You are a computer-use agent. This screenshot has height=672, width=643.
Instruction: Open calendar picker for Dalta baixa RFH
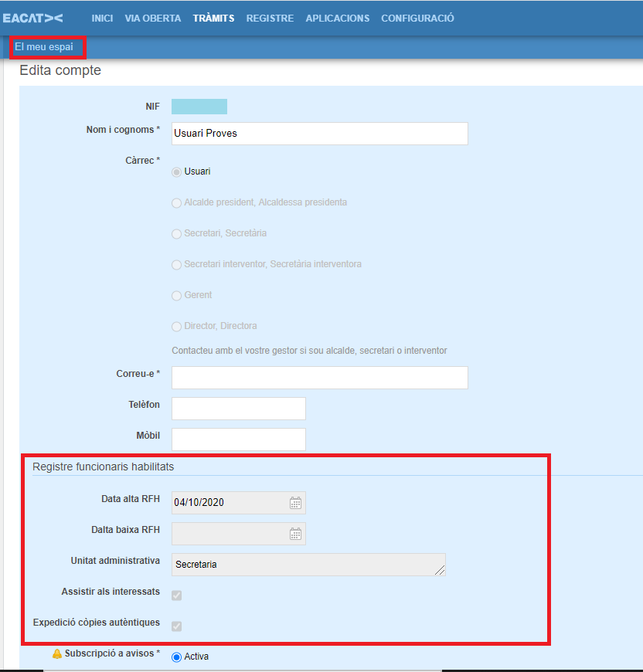295,534
